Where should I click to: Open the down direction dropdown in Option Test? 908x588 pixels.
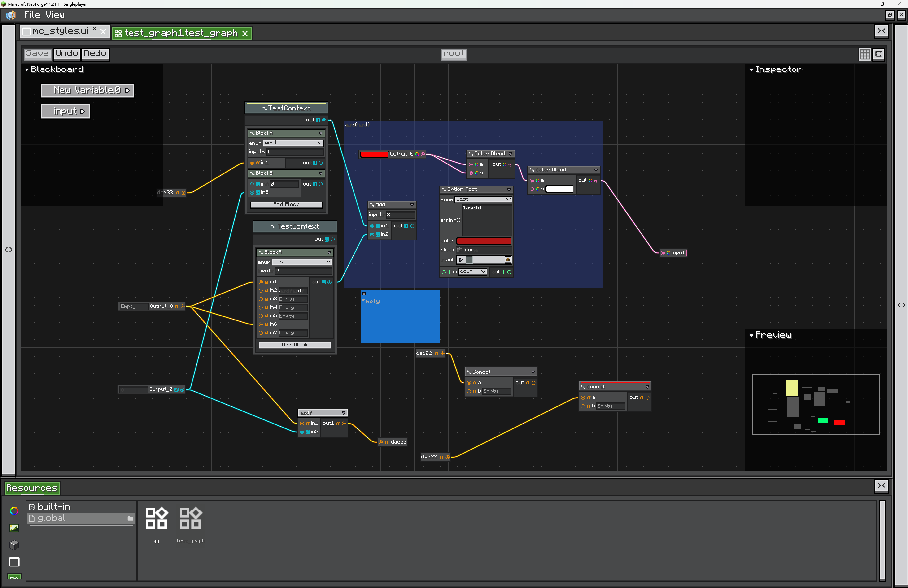472,272
